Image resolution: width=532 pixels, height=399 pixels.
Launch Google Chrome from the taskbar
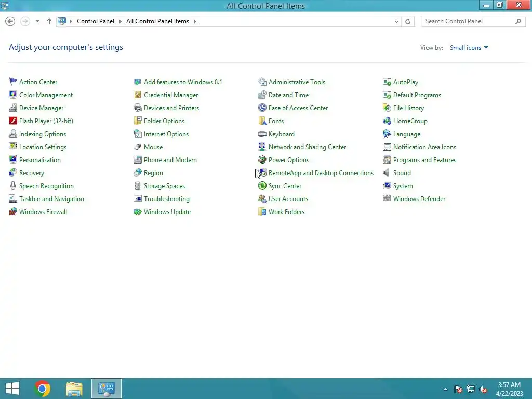(x=42, y=389)
